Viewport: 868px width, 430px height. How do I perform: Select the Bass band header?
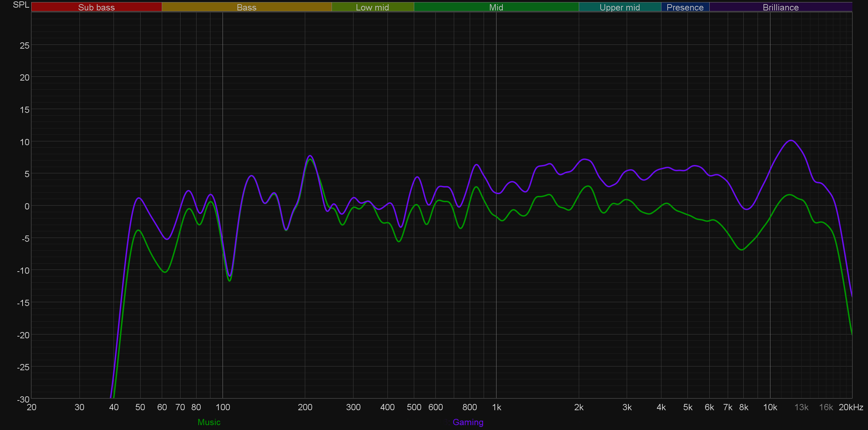(247, 7)
